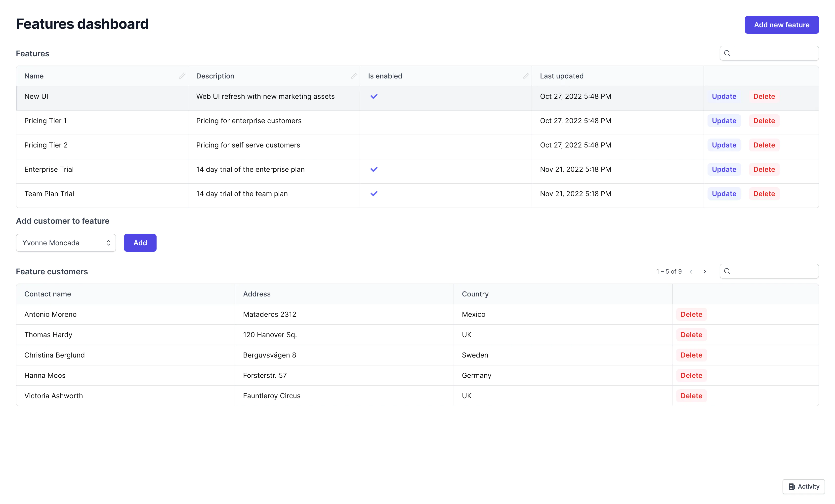Click '14 day trial of the enterprise plan'
Viewport: 835px width, 504px height.
(250, 169)
